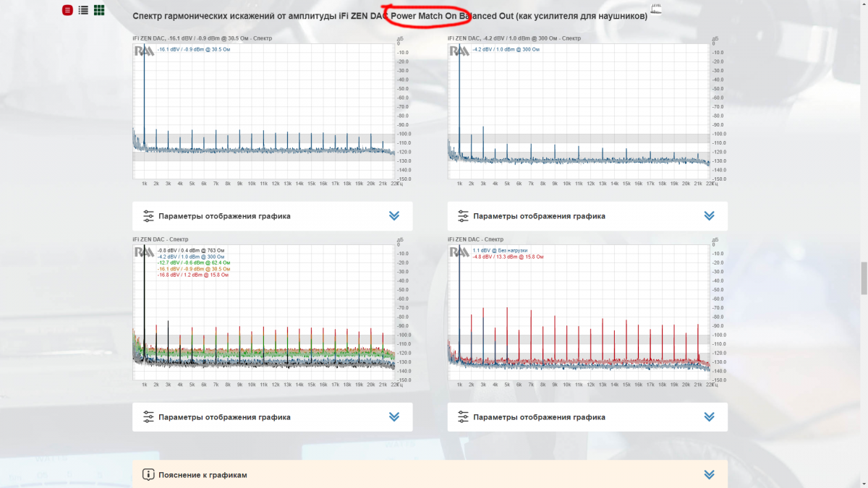This screenshot has height=488, width=868.
Task: Click the scrollbar up arrow
Action: pos(864,4)
